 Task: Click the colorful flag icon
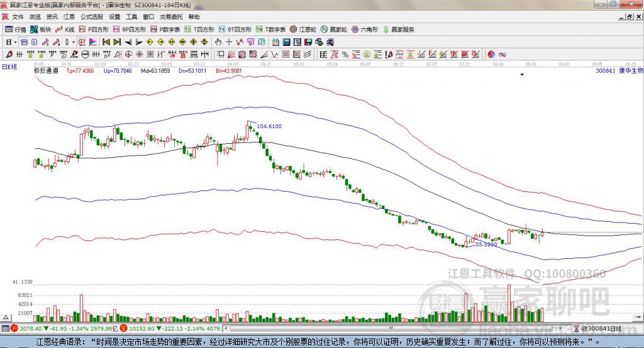(93, 42)
